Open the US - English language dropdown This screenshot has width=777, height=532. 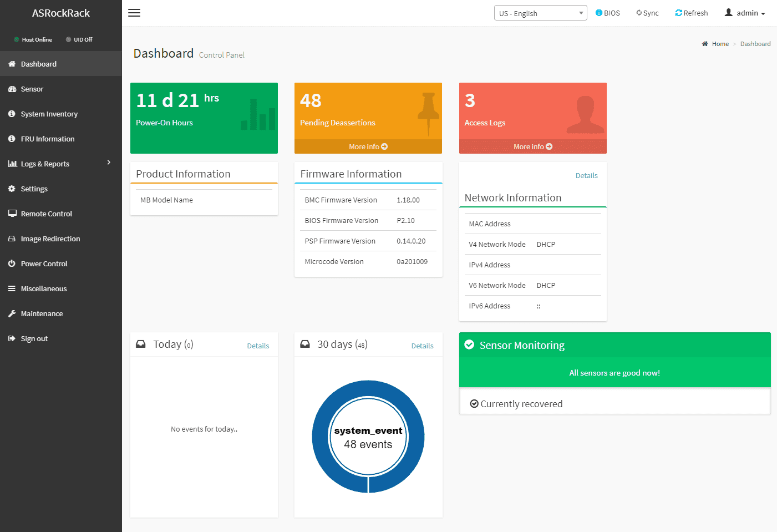[540, 13]
